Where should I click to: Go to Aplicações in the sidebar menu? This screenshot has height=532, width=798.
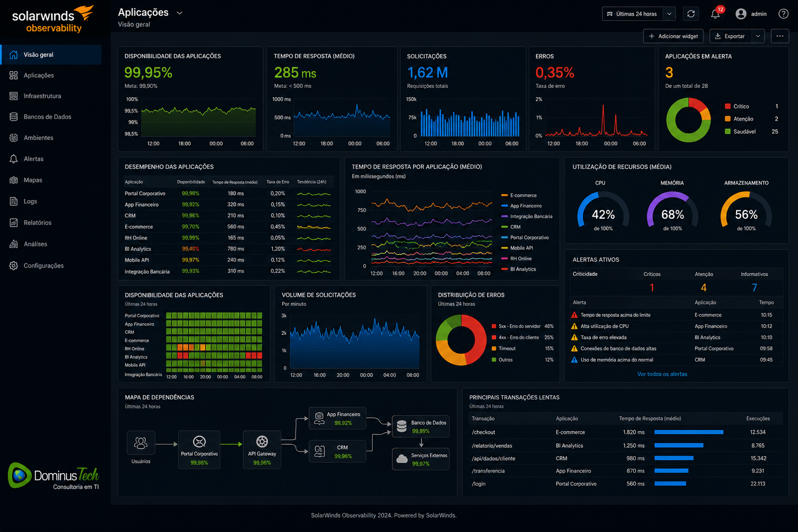[39, 75]
